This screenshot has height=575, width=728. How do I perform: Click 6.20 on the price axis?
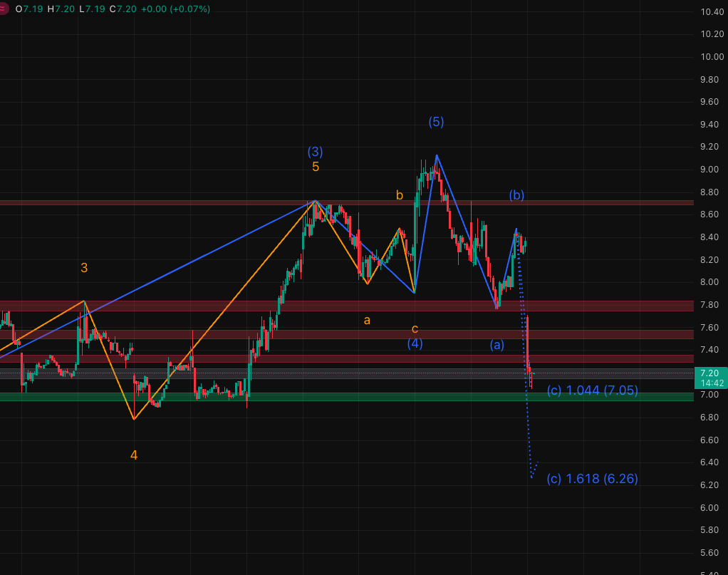[709, 485]
